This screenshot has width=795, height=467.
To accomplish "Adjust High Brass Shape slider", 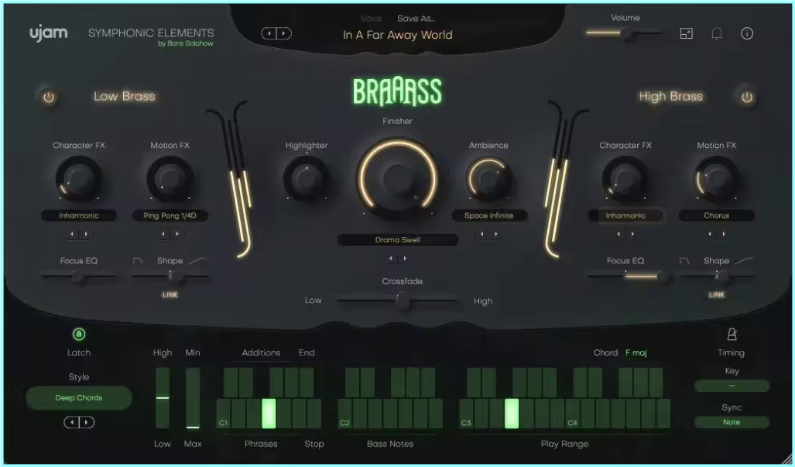I will [716, 276].
